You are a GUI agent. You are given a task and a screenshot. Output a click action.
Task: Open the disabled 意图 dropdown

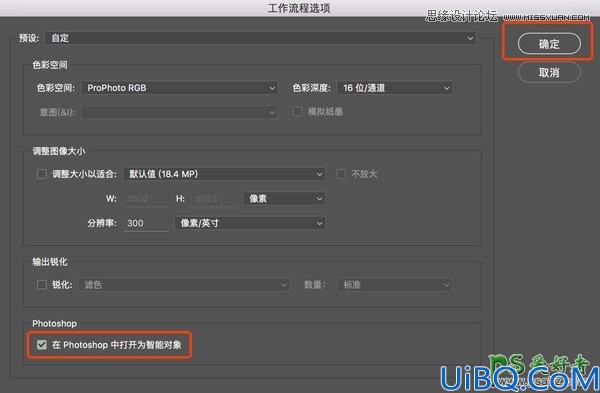[x=180, y=112]
